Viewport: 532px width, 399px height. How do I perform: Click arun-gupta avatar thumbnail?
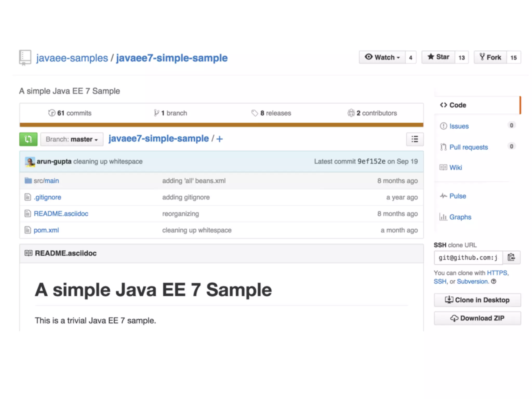point(30,162)
